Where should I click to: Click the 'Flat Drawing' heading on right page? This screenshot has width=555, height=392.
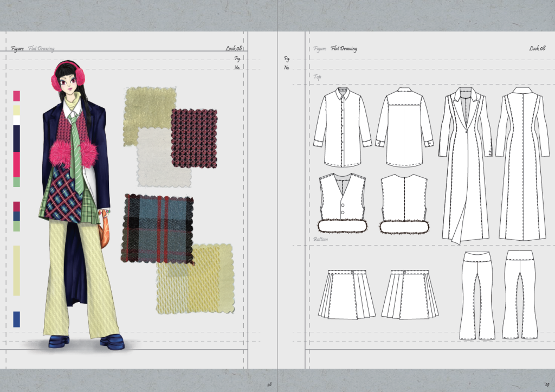tap(344, 49)
